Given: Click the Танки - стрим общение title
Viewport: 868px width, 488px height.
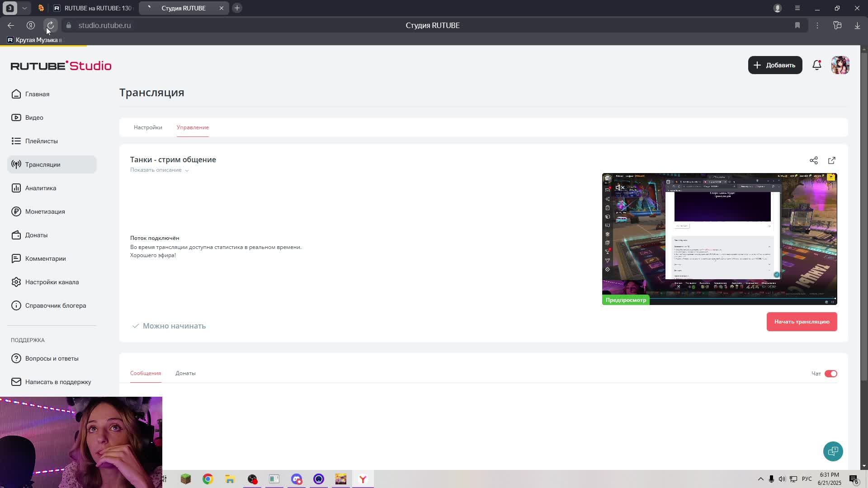Looking at the screenshot, I should (x=173, y=160).
